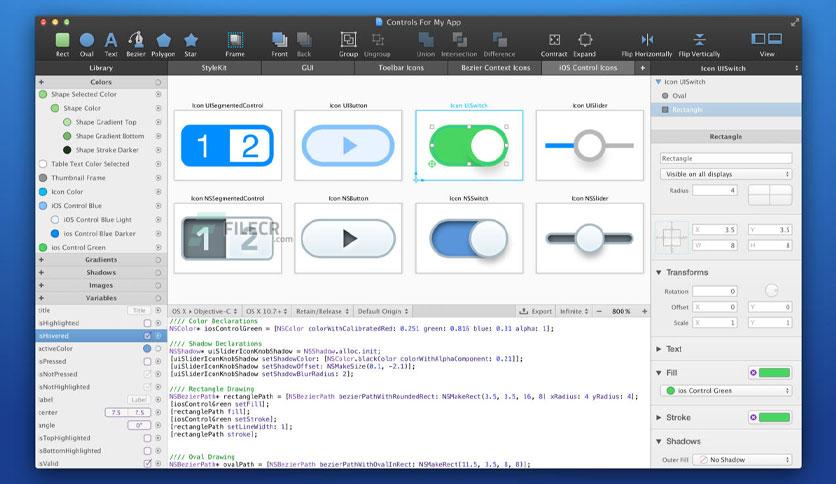Screen dimensions: 836x484
Task: Enable the isTopHighlighted checkbox
Action: [147, 438]
